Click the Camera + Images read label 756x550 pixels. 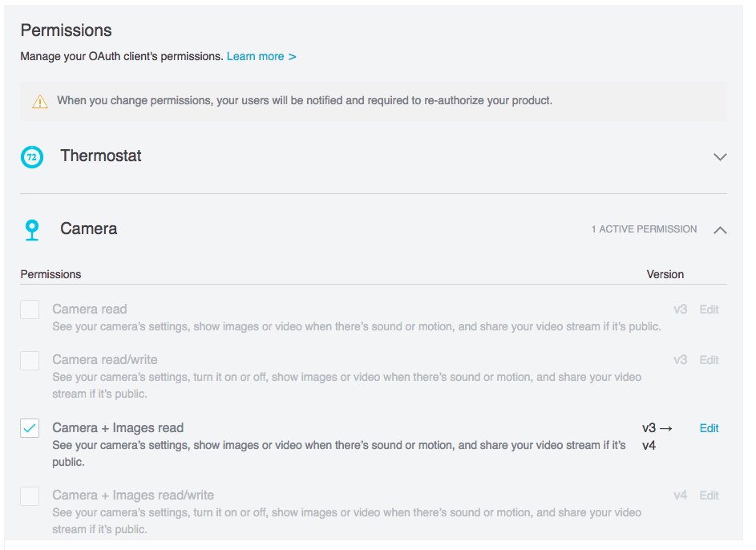click(x=118, y=428)
